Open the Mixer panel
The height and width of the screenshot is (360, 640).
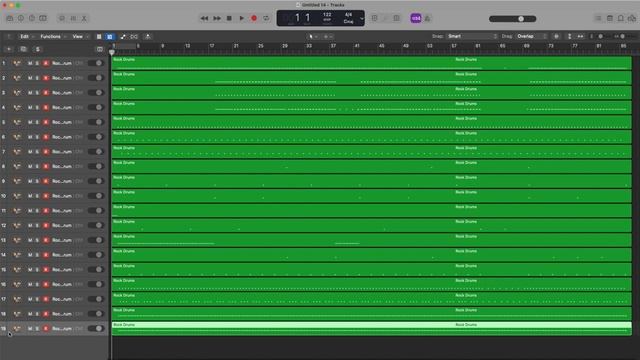point(73,18)
